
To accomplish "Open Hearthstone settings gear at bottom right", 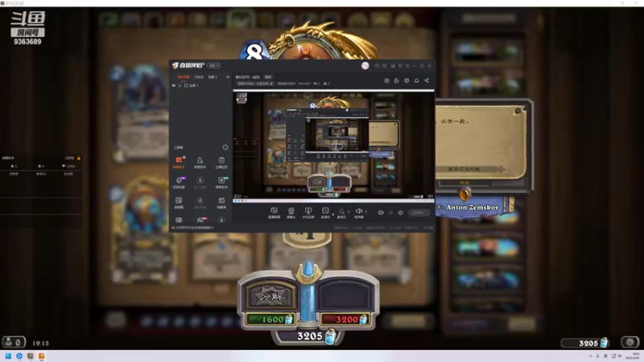I will (x=630, y=341).
